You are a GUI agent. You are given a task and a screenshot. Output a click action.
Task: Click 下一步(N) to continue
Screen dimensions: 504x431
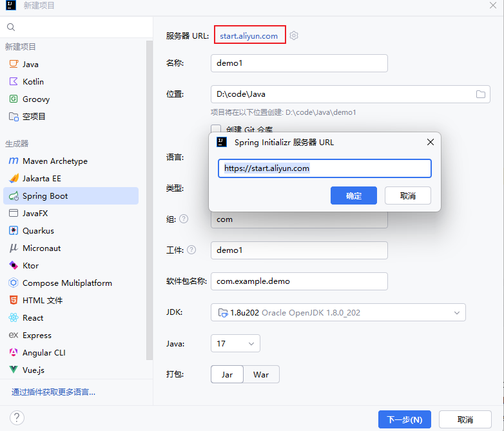tap(404, 419)
